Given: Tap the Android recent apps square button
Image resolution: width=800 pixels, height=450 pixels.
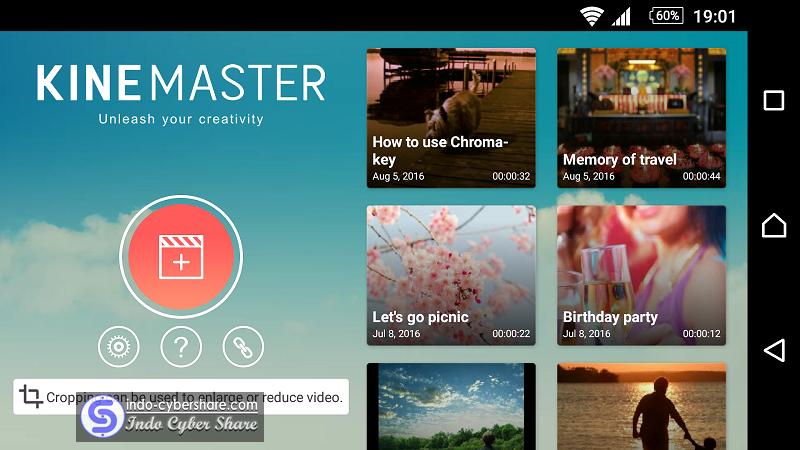Looking at the screenshot, I should (774, 101).
